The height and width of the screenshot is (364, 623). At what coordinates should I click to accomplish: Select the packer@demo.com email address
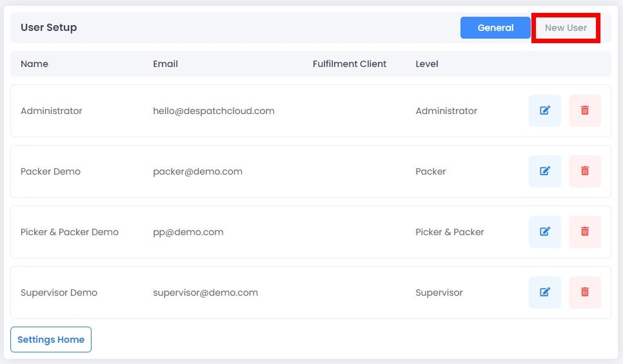pyautogui.click(x=197, y=171)
